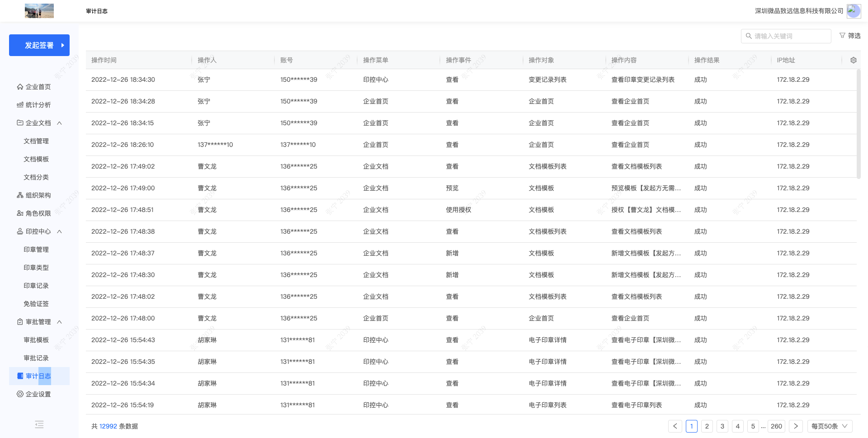Click row timestamp 2022-12-26 15:54:43
Screen dimensions: 868x438
[x=123, y=340]
